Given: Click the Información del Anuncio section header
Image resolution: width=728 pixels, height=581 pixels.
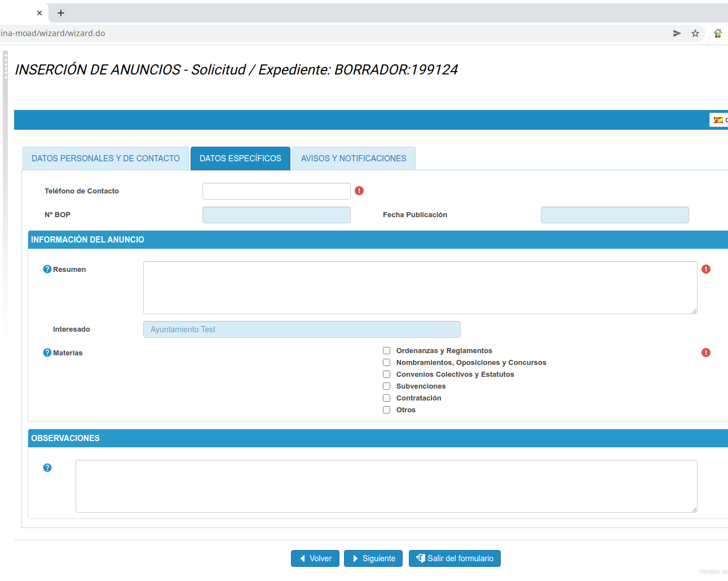Looking at the screenshot, I should 378,240.
